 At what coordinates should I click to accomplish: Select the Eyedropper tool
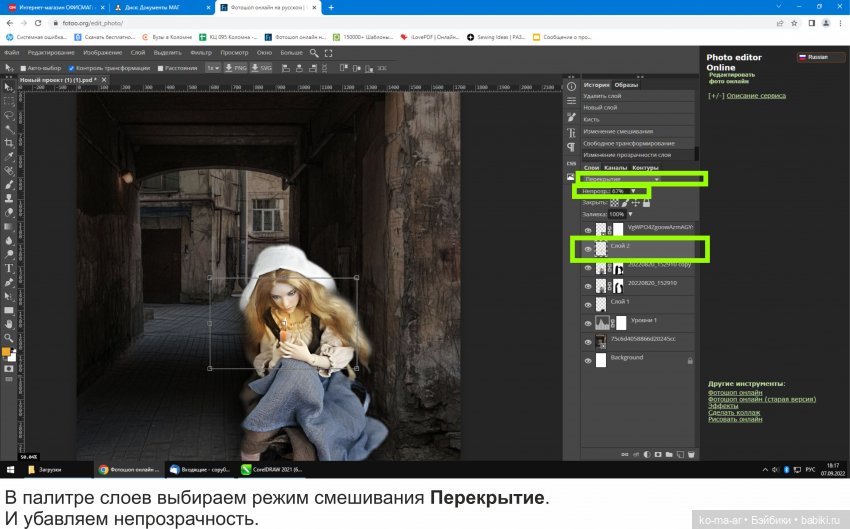(9, 157)
